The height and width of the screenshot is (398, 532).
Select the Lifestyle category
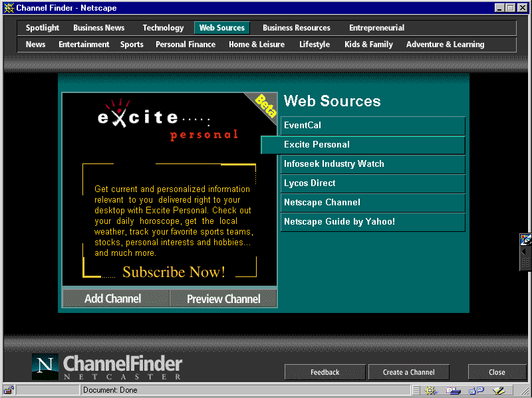[x=315, y=45]
